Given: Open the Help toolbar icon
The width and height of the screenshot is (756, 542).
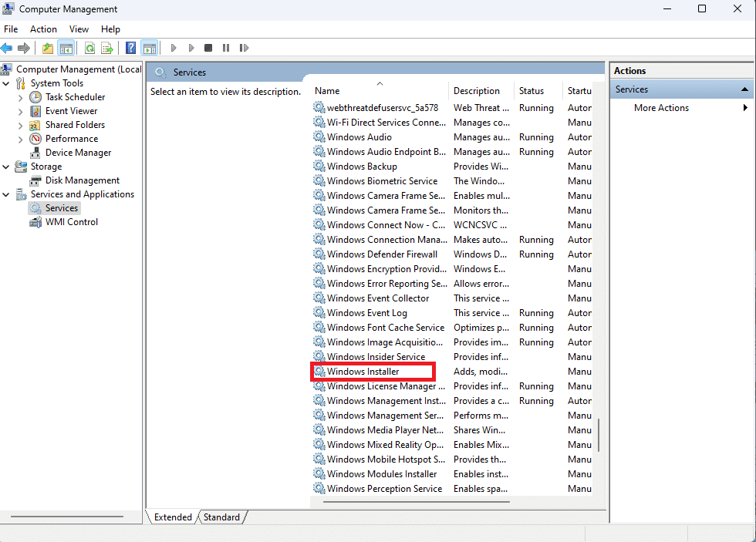Looking at the screenshot, I should pyautogui.click(x=130, y=48).
